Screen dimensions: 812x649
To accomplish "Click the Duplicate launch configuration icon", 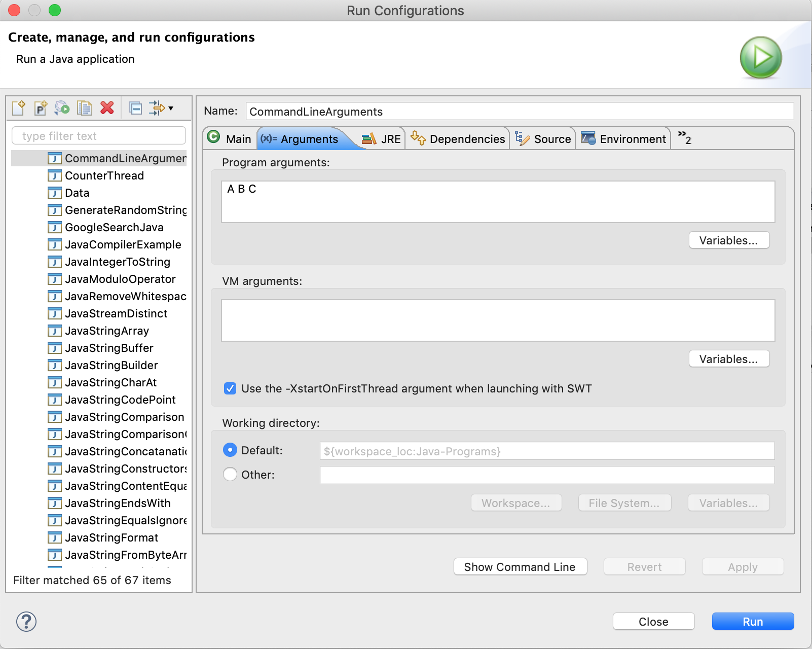I will point(85,107).
